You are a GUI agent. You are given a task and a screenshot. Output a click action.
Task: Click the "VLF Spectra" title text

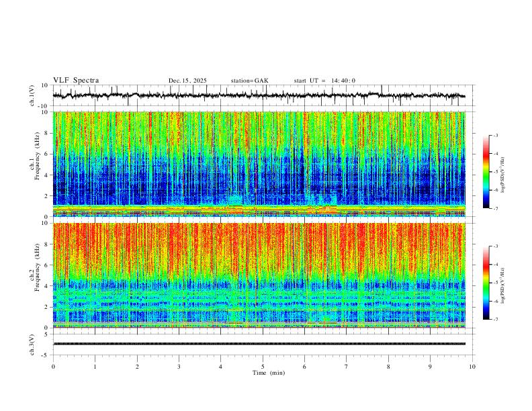tap(76, 81)
